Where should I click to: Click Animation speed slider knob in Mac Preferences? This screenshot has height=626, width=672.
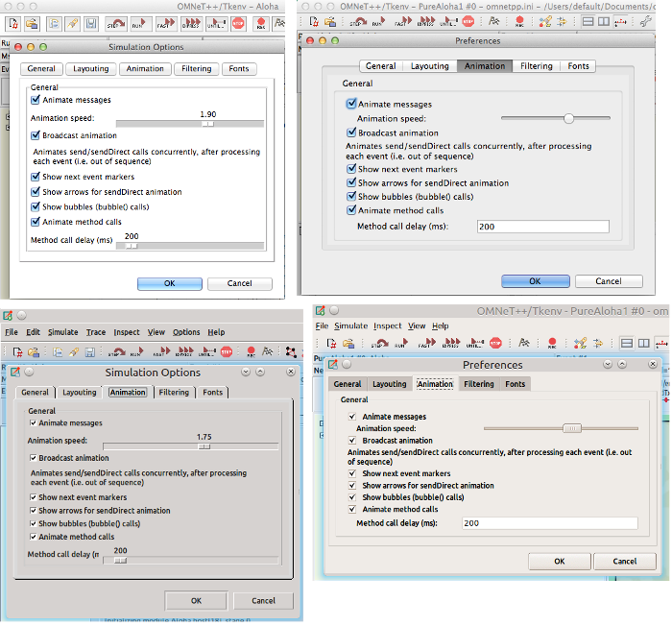tap(568, 118)
